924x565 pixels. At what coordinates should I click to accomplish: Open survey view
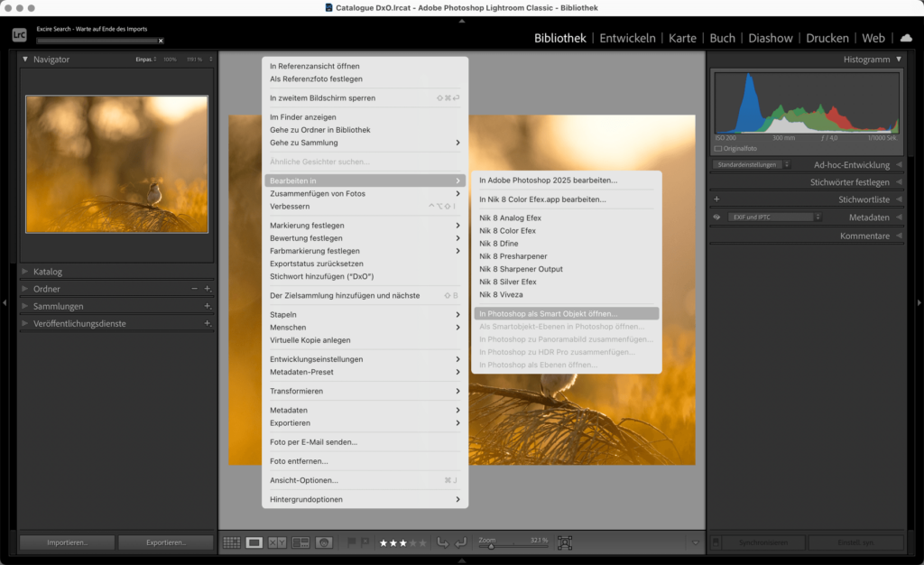point(300,542)
